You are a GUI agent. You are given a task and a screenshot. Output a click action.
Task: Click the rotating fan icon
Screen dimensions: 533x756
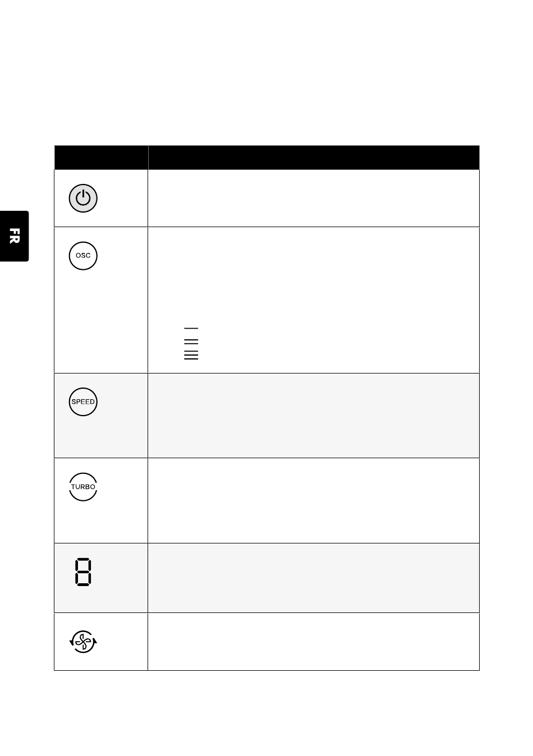(83, 641)
